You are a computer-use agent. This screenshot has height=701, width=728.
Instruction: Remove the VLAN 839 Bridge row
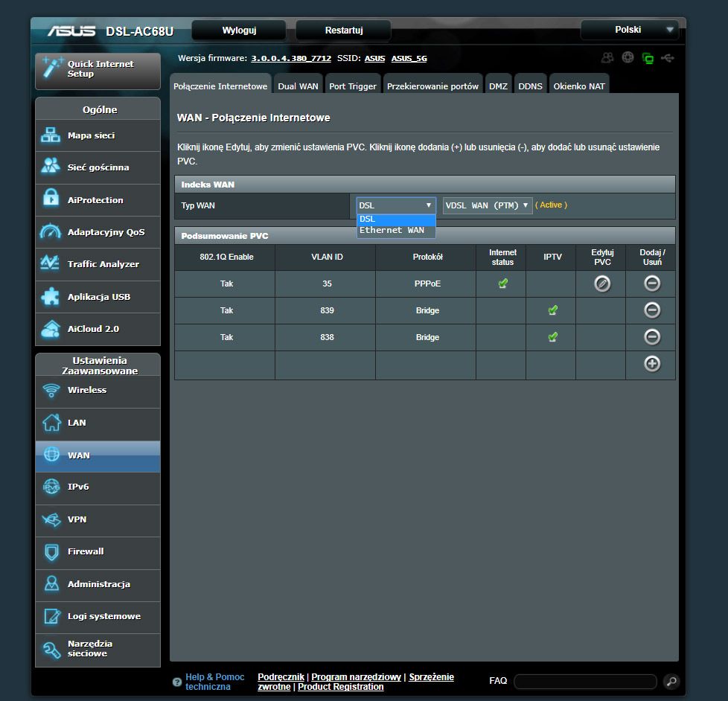[651, 310]
